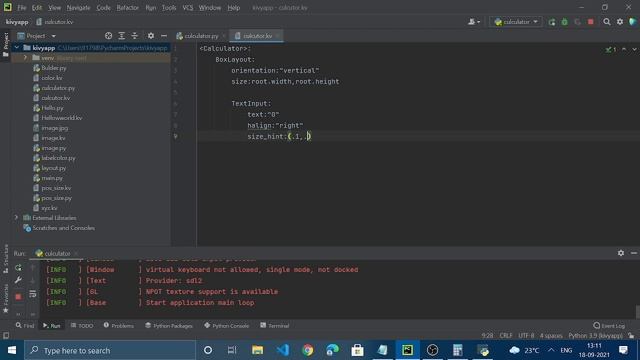Open the Python Packages tool window

pos(169,325)
